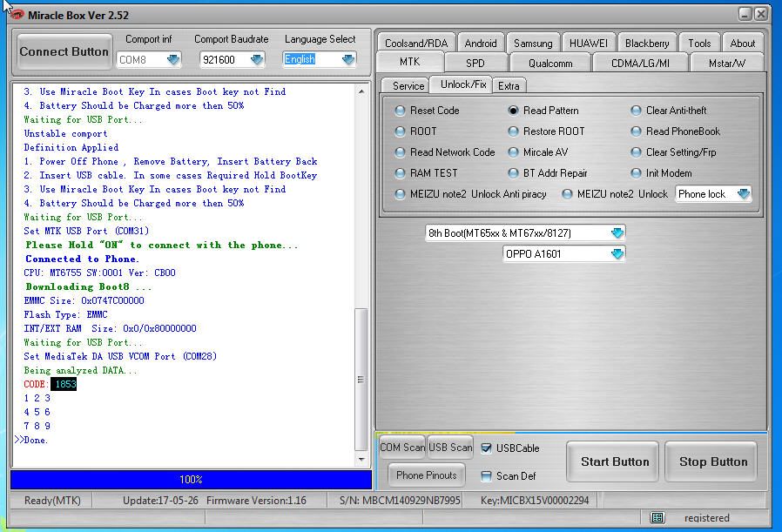Open the Tools tab

click(699, 44)
